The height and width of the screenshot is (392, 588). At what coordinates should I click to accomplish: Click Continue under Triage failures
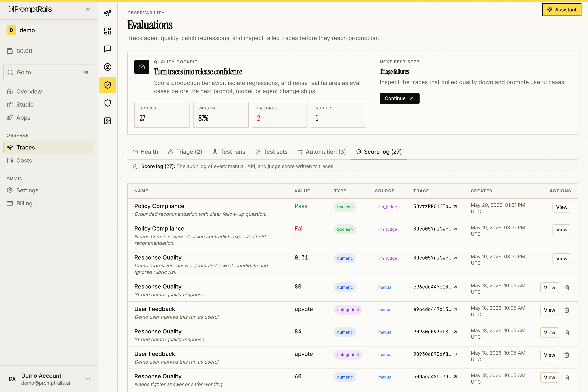(x=399, y=98)
